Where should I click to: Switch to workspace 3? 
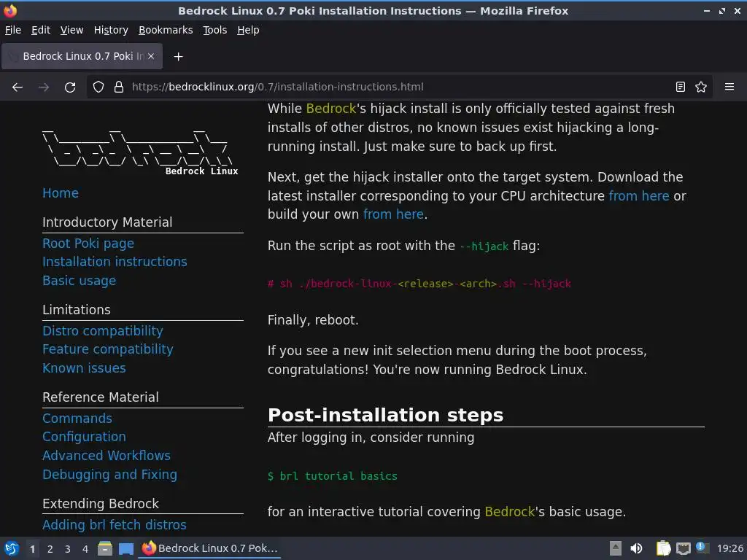[x=68, y=549]
